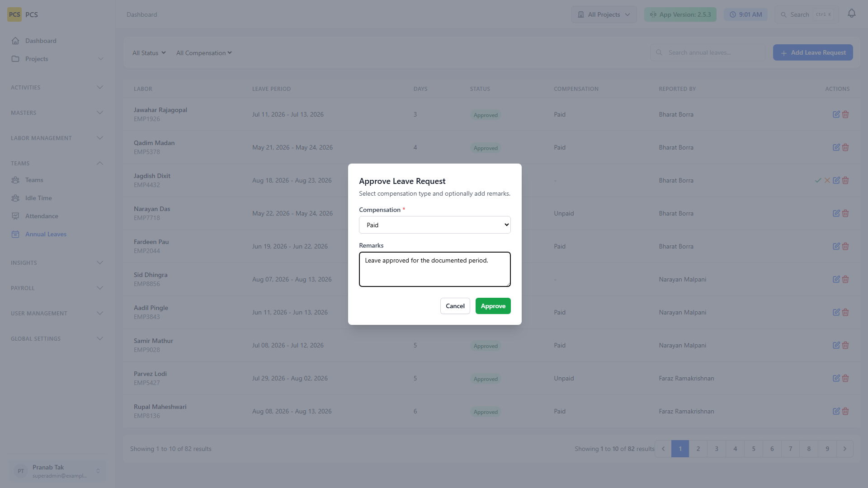
Task: Open the All Compensation filter dropdown
Action: [x=204, y=53]
